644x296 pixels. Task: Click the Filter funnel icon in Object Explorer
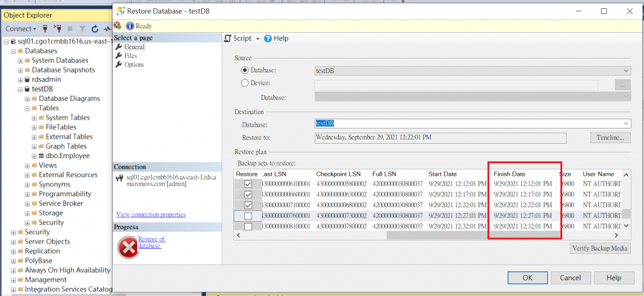82,29
